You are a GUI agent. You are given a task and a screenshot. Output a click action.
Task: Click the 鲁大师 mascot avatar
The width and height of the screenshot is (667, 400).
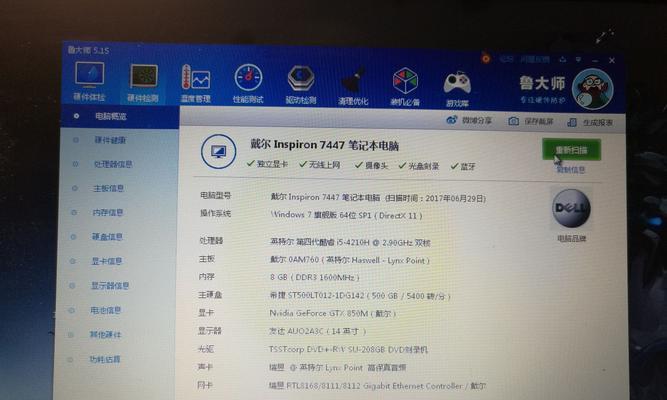592,89
